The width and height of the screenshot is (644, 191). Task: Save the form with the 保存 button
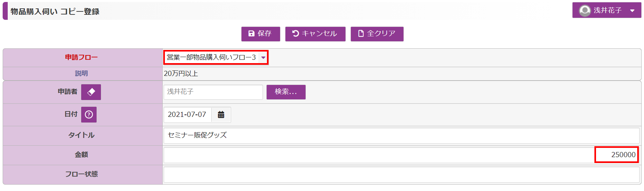point(260,34)
